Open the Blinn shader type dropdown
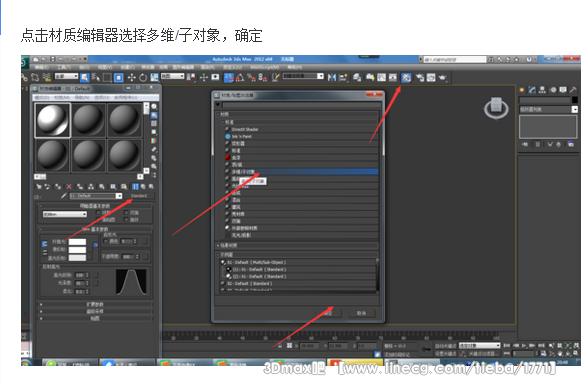The image size is (585, 385). [x=65, y=215]
